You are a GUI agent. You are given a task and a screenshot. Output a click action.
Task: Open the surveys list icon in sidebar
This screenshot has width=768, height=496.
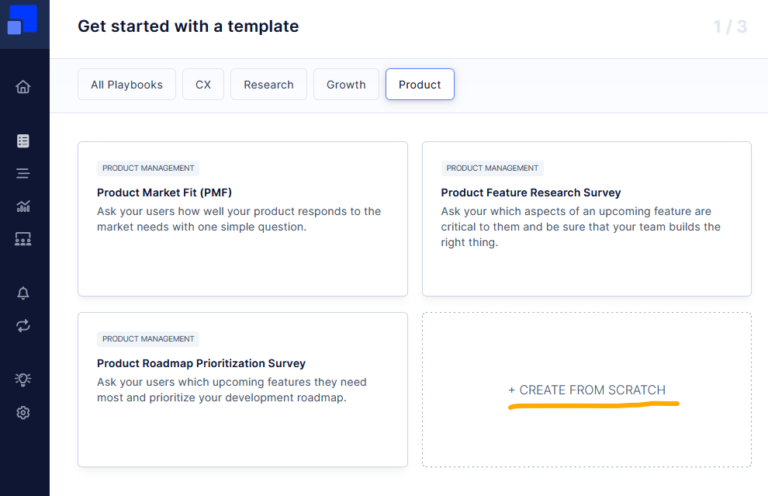coord(23,141)
